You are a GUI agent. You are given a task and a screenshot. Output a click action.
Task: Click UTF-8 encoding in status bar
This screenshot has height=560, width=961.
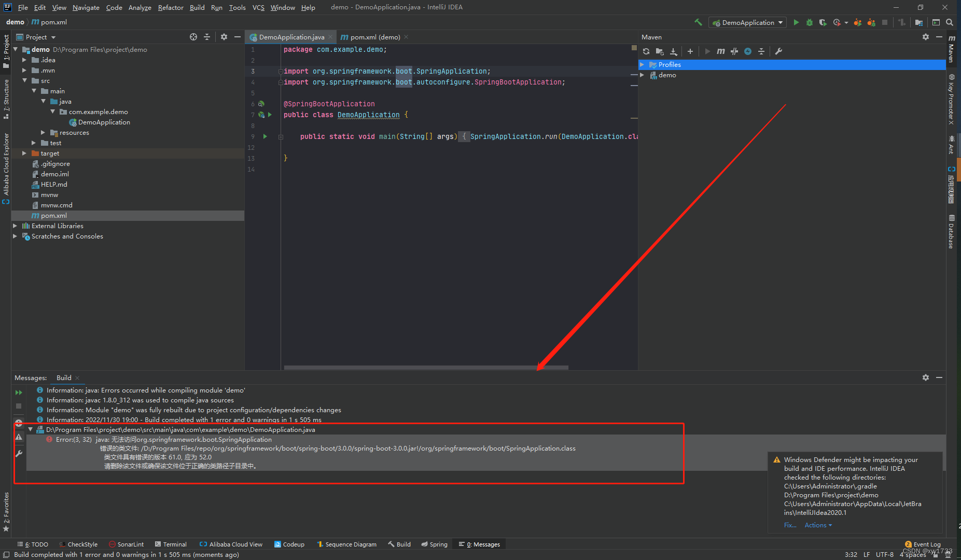point(885,554)
